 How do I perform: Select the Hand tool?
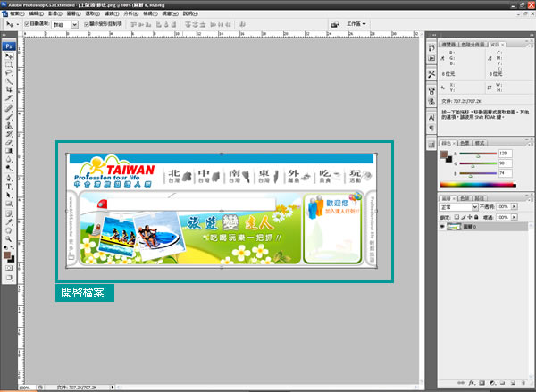(9, 230)
